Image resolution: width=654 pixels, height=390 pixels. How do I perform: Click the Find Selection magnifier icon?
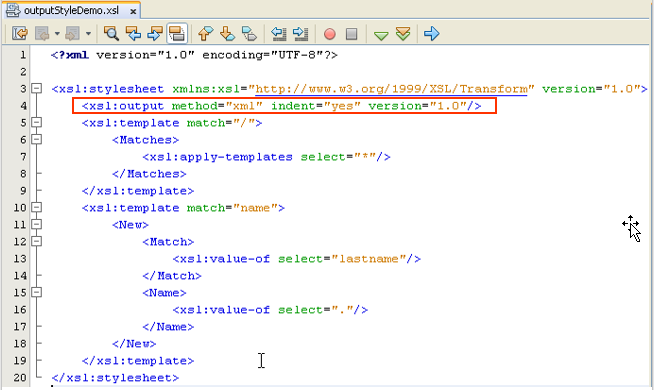(111, 33)
